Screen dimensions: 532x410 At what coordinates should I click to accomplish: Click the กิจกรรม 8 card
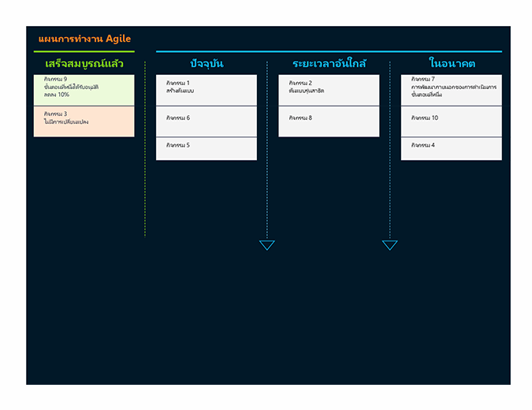[x=329, y=121]
